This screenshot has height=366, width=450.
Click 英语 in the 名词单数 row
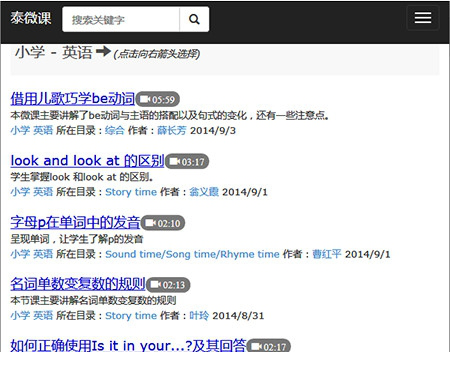43,316
